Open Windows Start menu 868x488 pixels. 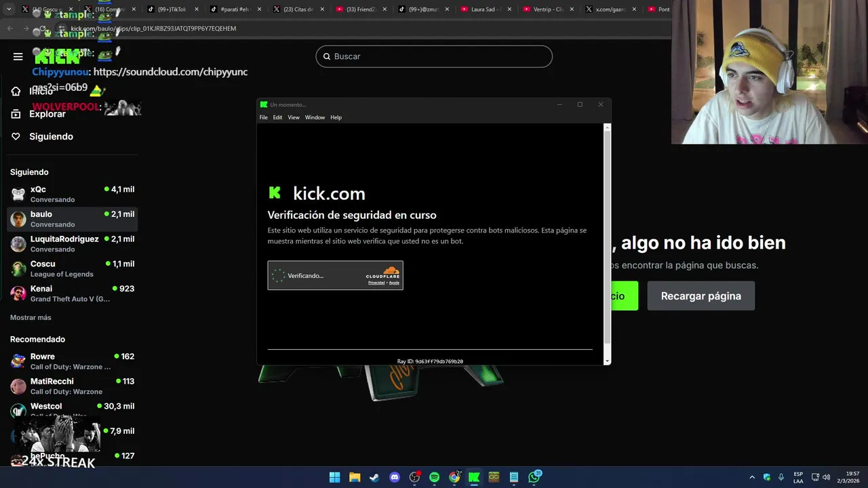click(334, 477)
